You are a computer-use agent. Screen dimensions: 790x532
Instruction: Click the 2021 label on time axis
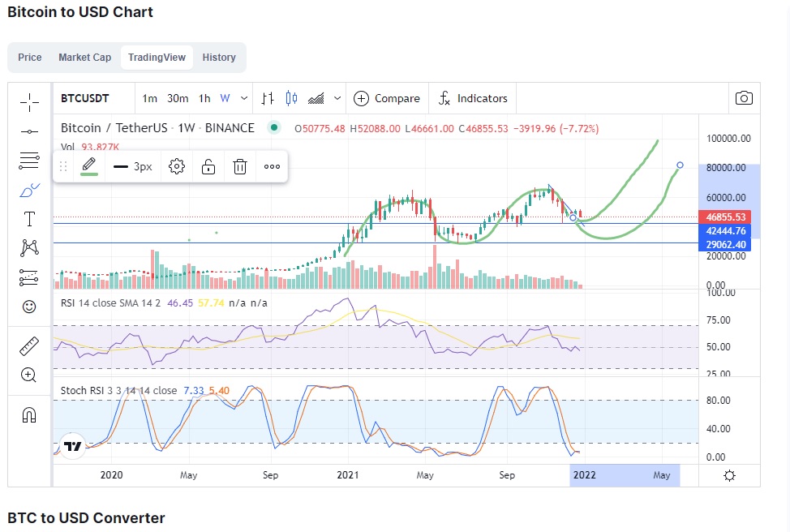point(348,475)
